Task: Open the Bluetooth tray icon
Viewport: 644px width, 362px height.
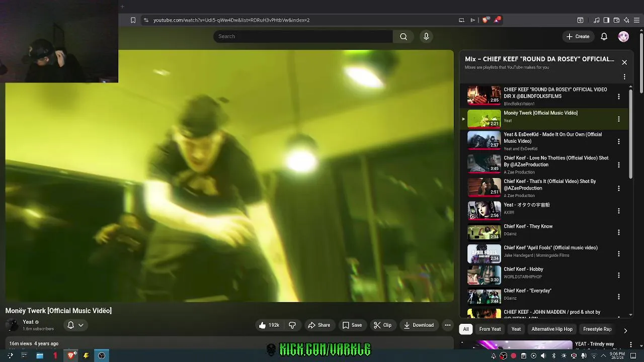Action: click(553, 356)
